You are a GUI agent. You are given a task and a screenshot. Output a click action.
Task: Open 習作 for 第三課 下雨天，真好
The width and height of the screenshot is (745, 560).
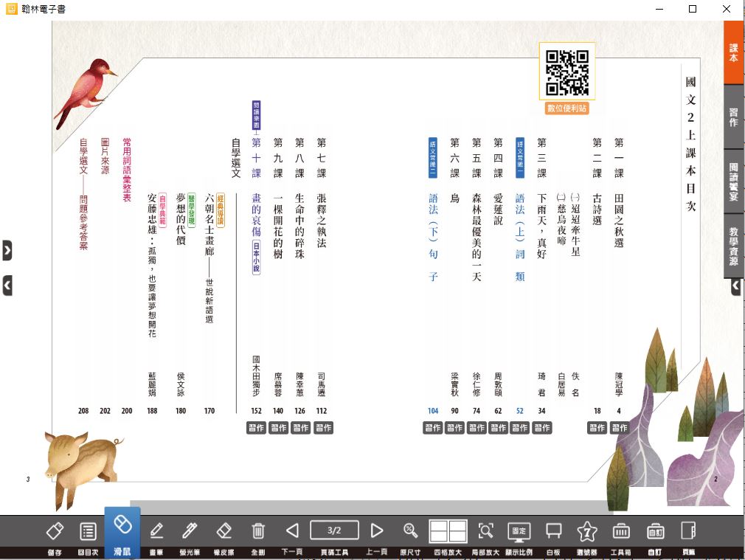coord(541,428)
